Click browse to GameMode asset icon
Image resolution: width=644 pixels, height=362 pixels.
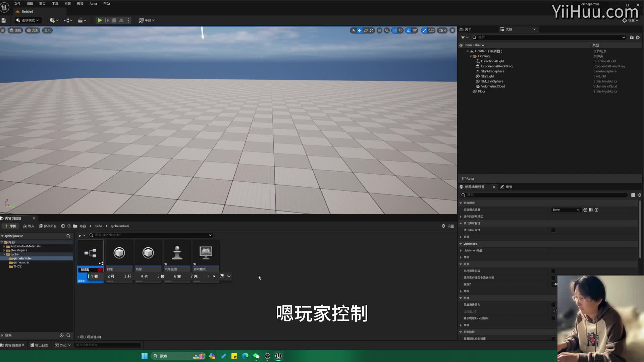[591, 210]
